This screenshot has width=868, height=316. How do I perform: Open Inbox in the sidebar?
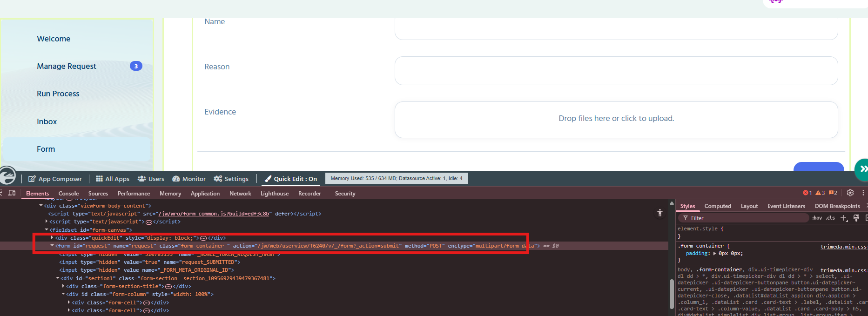(47, 121)
